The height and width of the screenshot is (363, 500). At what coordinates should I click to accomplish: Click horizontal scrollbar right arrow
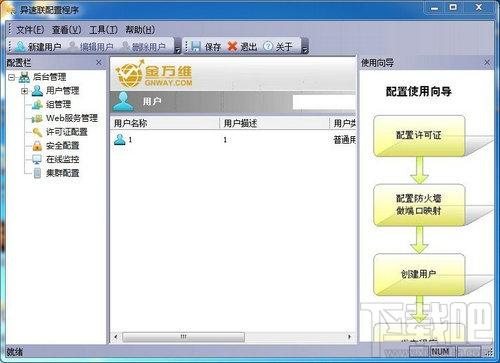click(349, 337)
